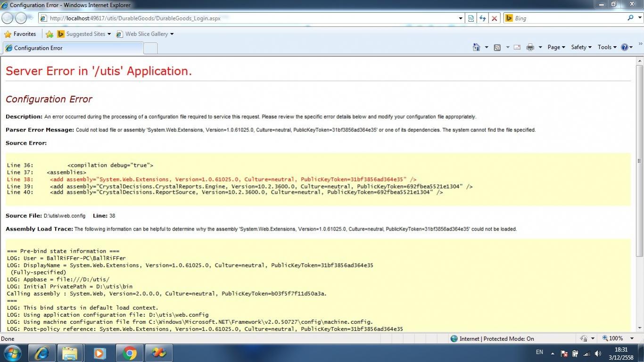This screenshot has height=362, width=644.
Task: Run search with the magnifier icon
Action: (630, 18)
